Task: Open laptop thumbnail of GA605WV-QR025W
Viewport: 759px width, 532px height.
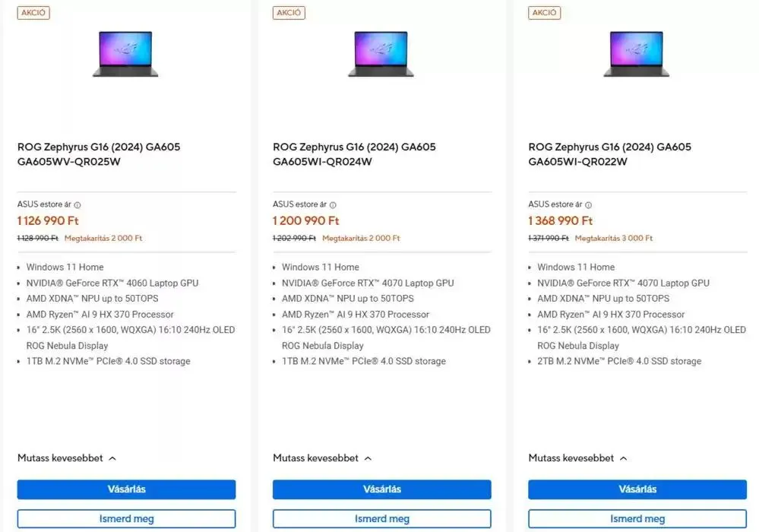Action: (125, 54)
